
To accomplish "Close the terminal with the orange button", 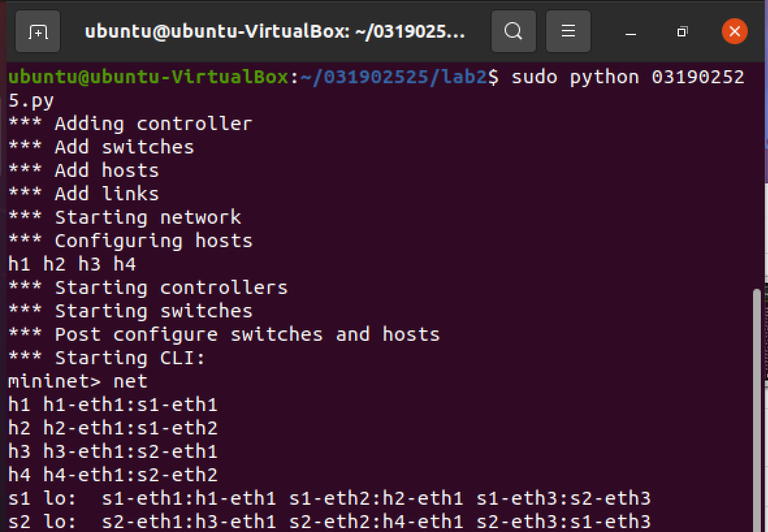I will [734, 31].
